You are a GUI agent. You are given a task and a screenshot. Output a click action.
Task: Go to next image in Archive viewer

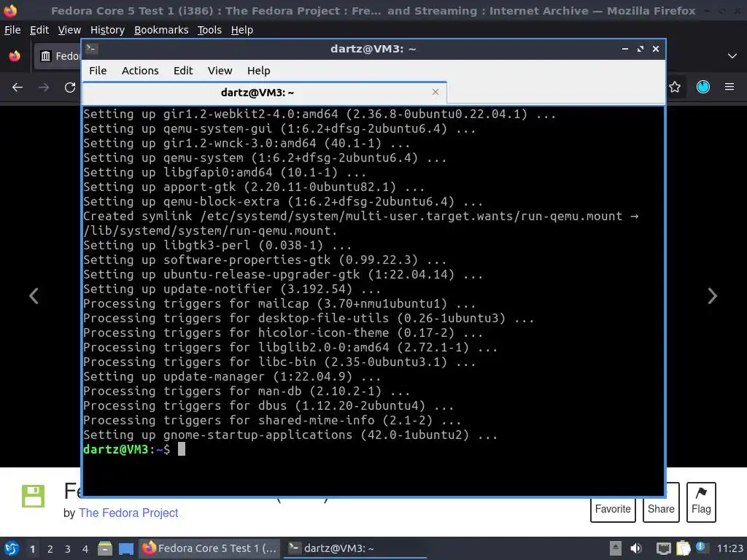coord(712,296)
